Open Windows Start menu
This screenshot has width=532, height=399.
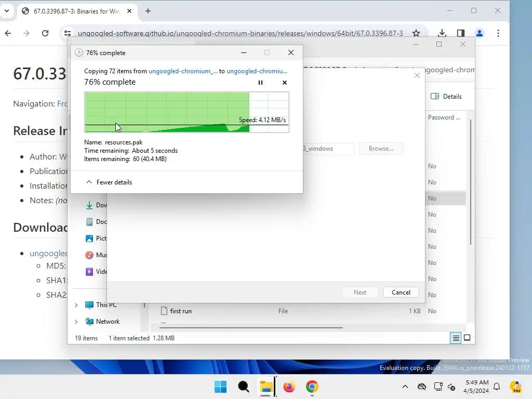[220, 387]
